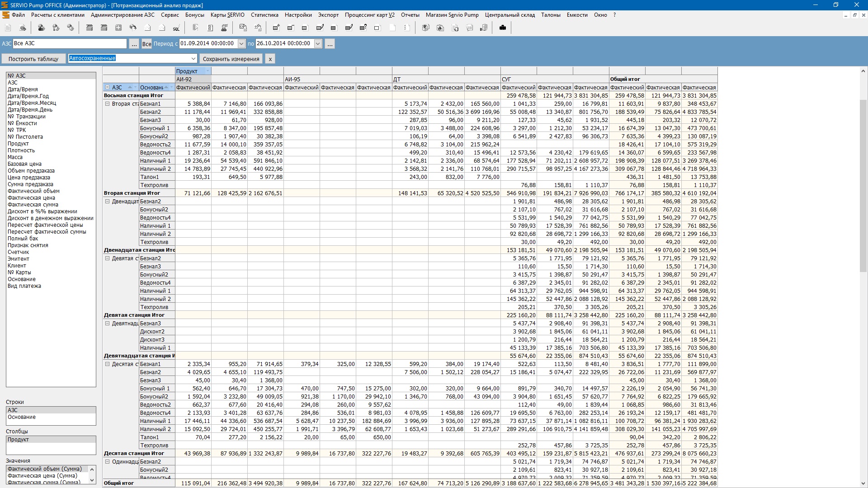This screenshot has height=488, width=868.
Task: Toggle the Все stations button
Action: click(x=146, y=44)
